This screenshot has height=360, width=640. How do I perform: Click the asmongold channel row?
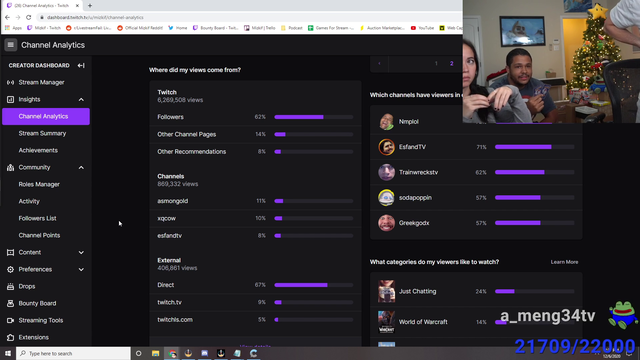click(255, 201)
